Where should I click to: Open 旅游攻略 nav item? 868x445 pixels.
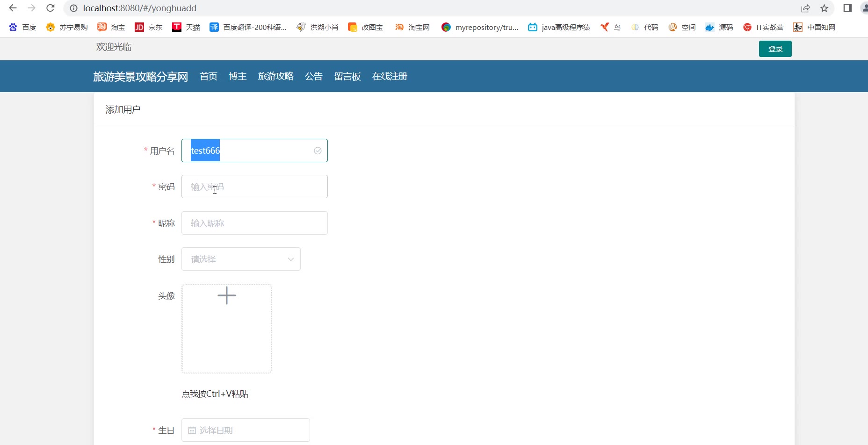[276, 76]
